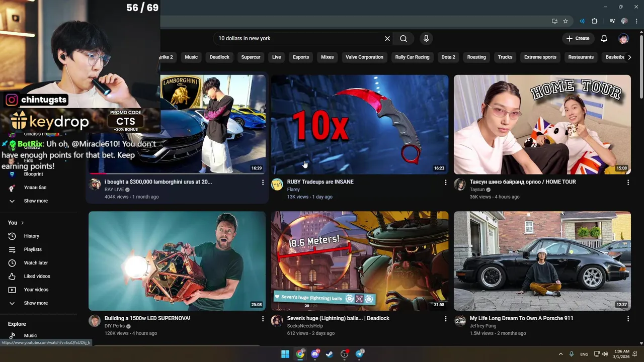Start voice search with the microphone icon

tap(426, 39)
